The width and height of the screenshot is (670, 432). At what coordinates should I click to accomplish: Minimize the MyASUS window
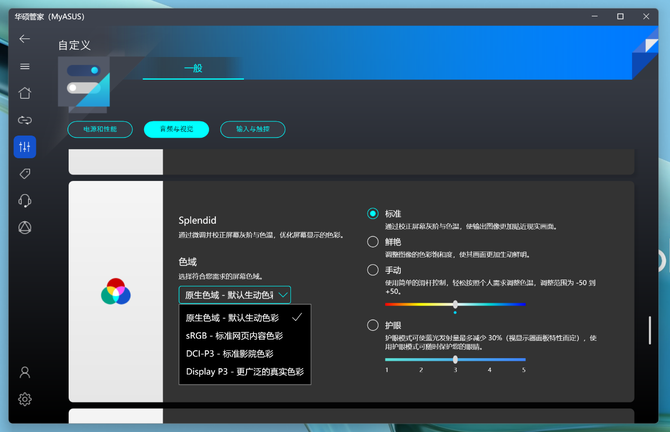594,16
